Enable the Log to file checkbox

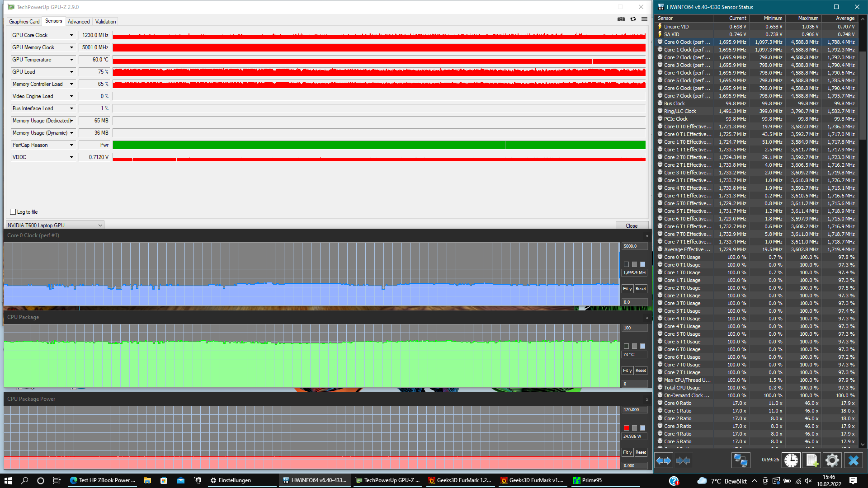coord(13,212)
